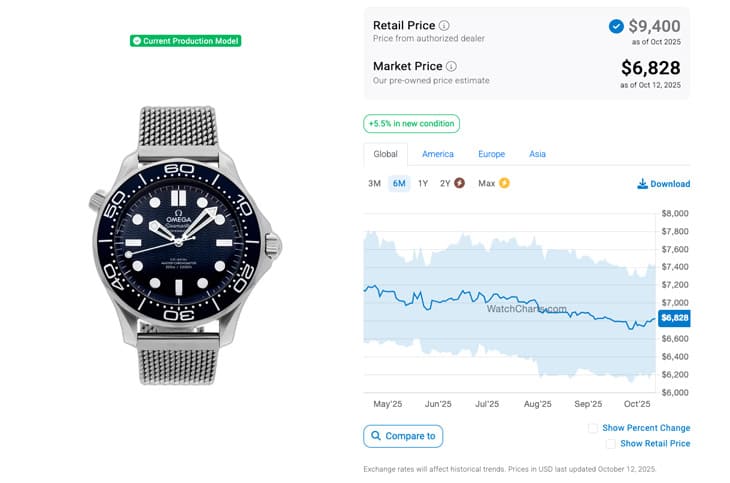The height and width of the screenshot is (483, 730).
Task: Click the download arrow icon
Action: click(642, 184)
